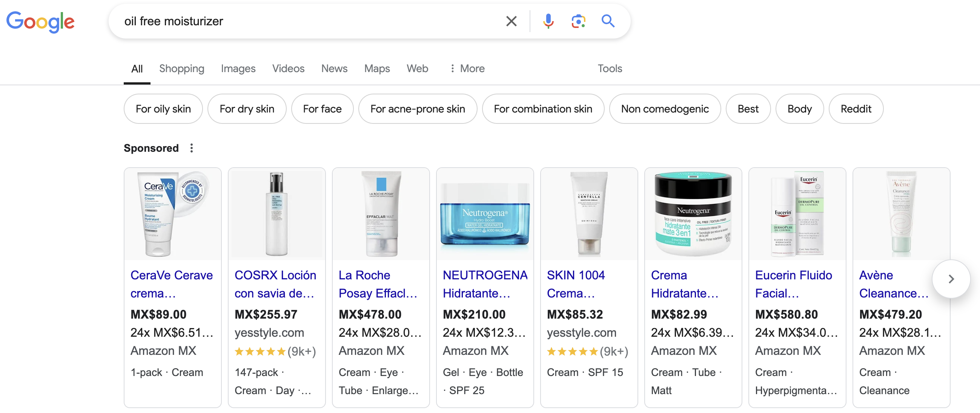
Task: Clear the search box with X icon
Action: point(511,21)
